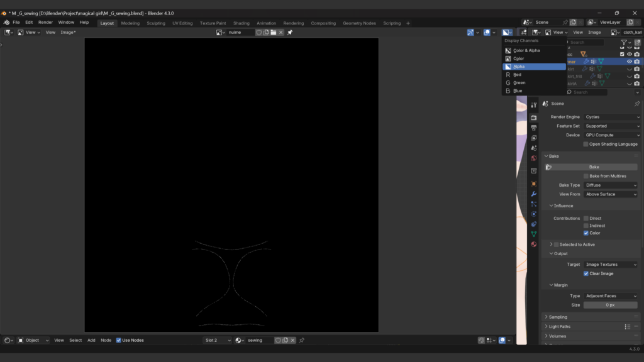Open the Output properties printer tab

(x=534, y=128)
